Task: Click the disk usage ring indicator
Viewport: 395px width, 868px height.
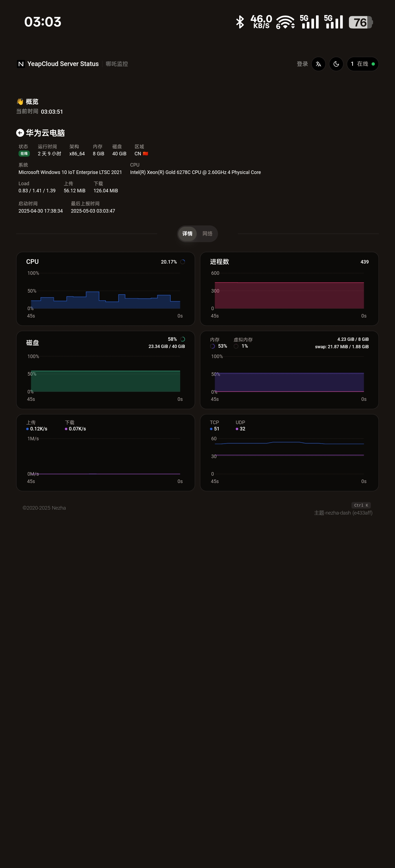Action: click(182, 339)
